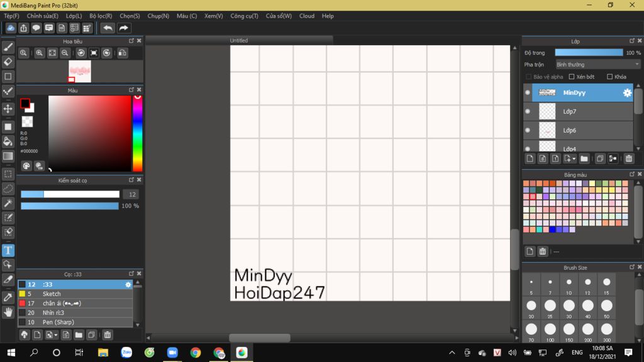Delete brush with brush panel trash icon
Screen dimensions: 644x362
108,335
